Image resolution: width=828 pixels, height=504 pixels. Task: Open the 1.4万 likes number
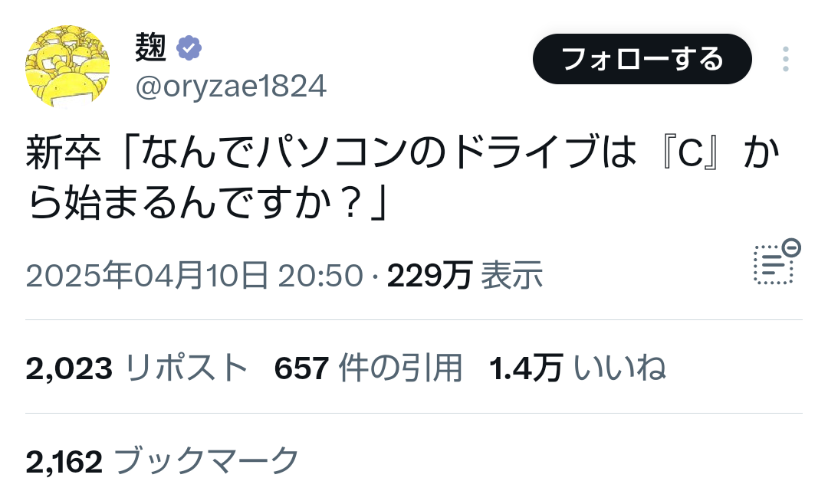point(525,368)
